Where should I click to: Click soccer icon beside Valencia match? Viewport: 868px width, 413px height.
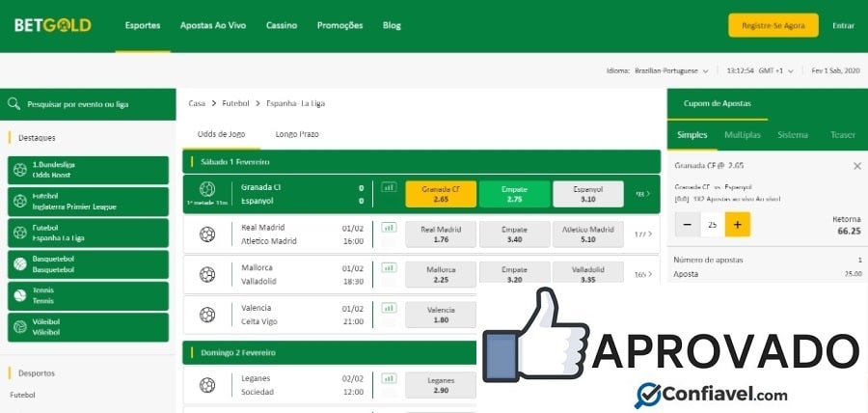pos(207,315)
